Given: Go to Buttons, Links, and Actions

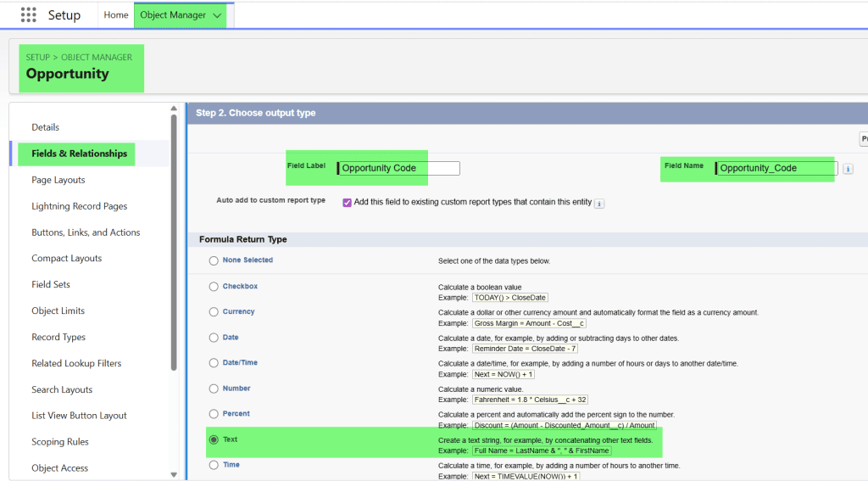Looking at the screenshot, I should pos(86,232).
